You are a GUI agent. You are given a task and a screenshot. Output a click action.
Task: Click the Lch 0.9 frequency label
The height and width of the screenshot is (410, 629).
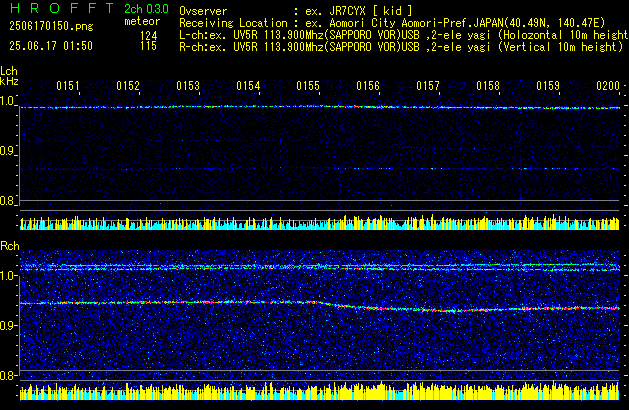pos(7,151)
